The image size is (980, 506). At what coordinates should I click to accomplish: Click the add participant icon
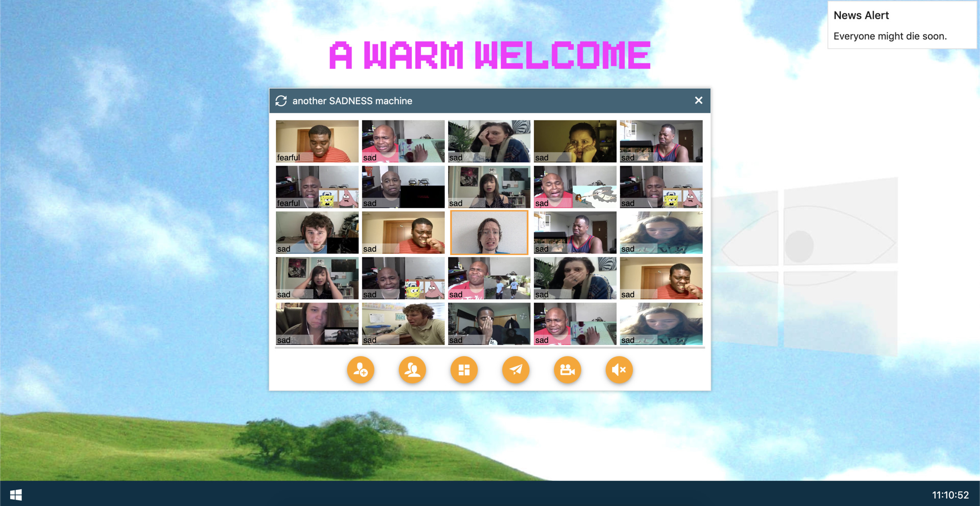(x=360, y=369)
